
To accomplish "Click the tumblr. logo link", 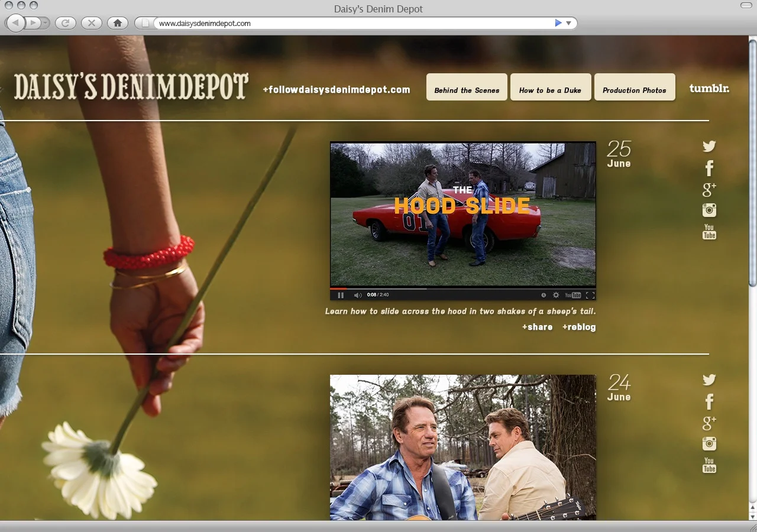I will coord(709,88).
